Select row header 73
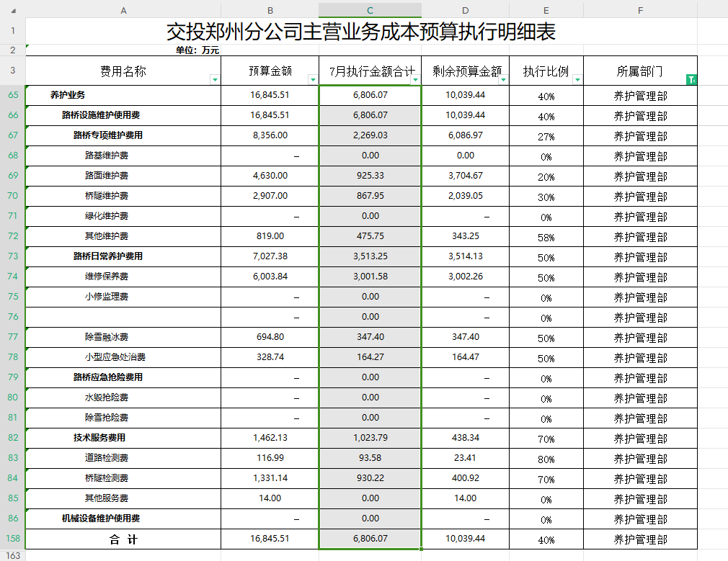The image size is (728, 561). pyautogui.click(x=13, y=256)
